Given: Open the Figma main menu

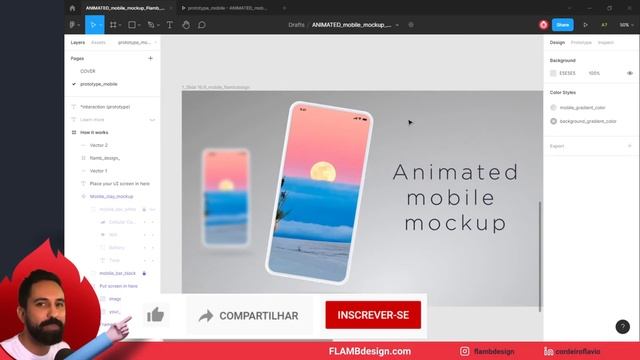Looking at the screenshot, I should click(x=74, y=25).
